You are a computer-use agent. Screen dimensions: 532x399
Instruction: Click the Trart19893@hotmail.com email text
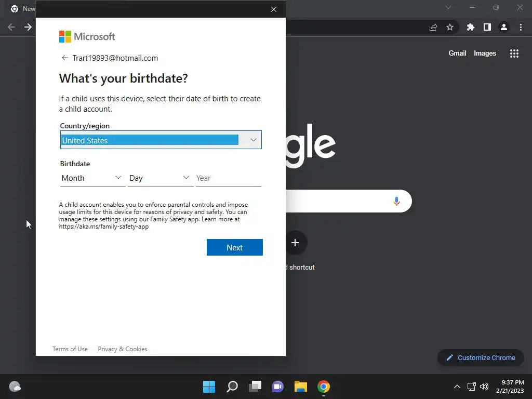(115, 58)
